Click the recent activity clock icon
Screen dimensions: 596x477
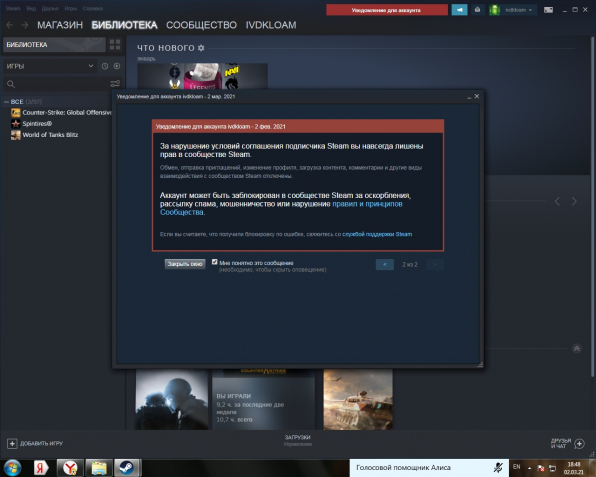pyautogui.click(x=105, y=66)
